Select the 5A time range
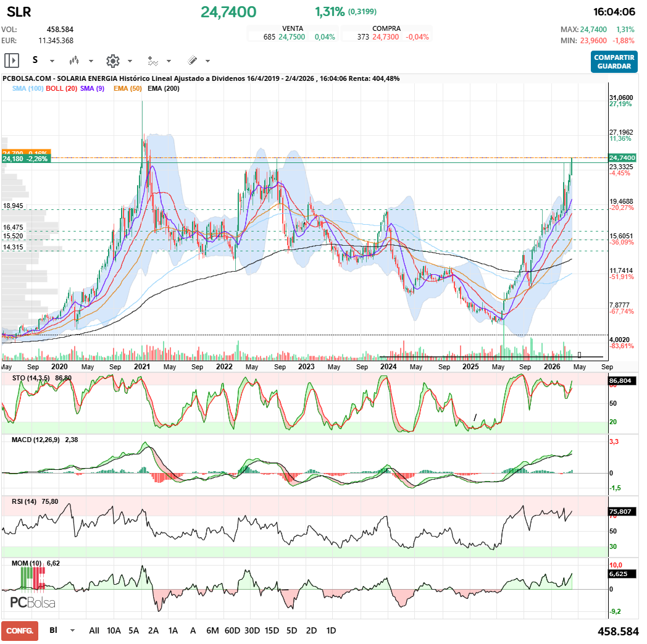Viewport: 647px width, 644px height. [134, 630]
